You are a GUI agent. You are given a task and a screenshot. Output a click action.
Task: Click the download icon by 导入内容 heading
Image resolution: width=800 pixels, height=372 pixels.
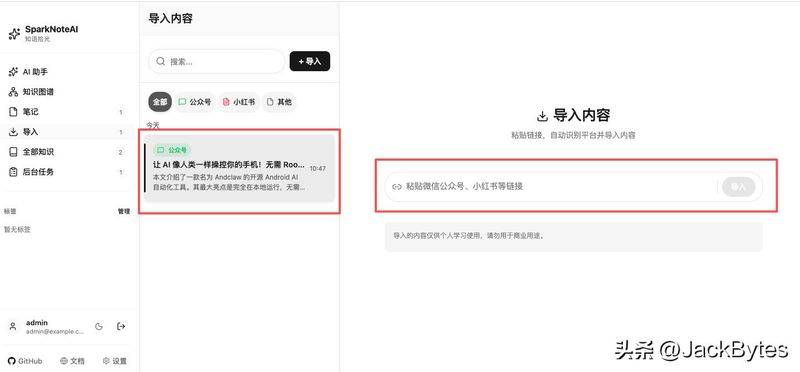542,116
